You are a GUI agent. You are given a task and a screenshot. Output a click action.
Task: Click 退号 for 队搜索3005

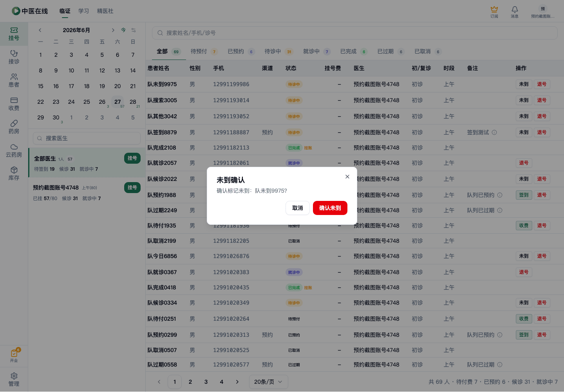point(542,100)
